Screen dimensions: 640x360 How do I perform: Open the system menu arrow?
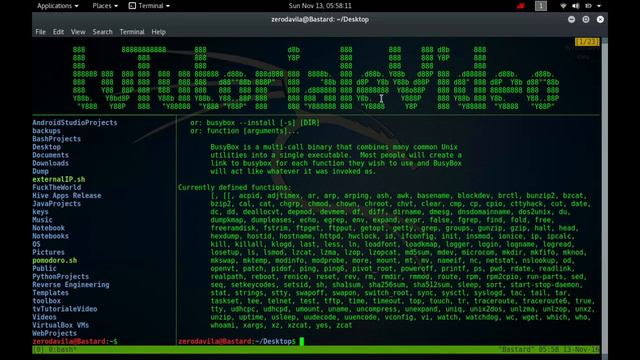point(599,6)
